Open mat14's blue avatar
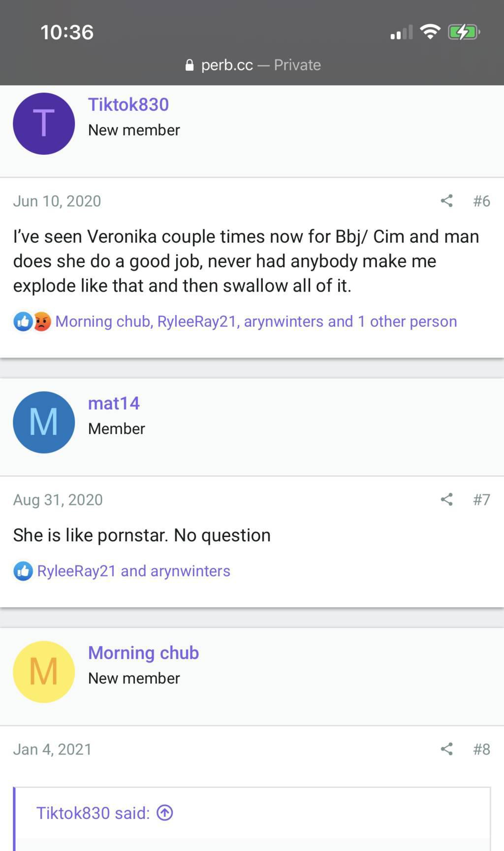The image size is (504, 851). pos(44,422)
